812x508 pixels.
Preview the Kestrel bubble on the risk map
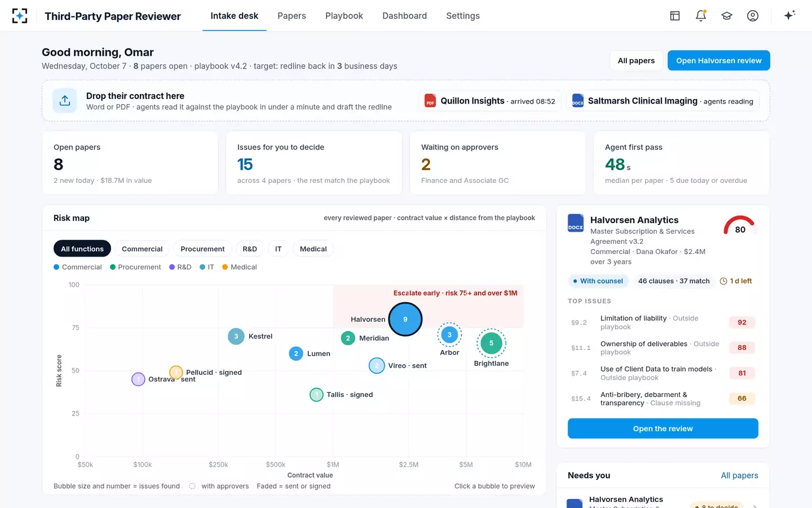pyautogui.click(x=236, y=336)
